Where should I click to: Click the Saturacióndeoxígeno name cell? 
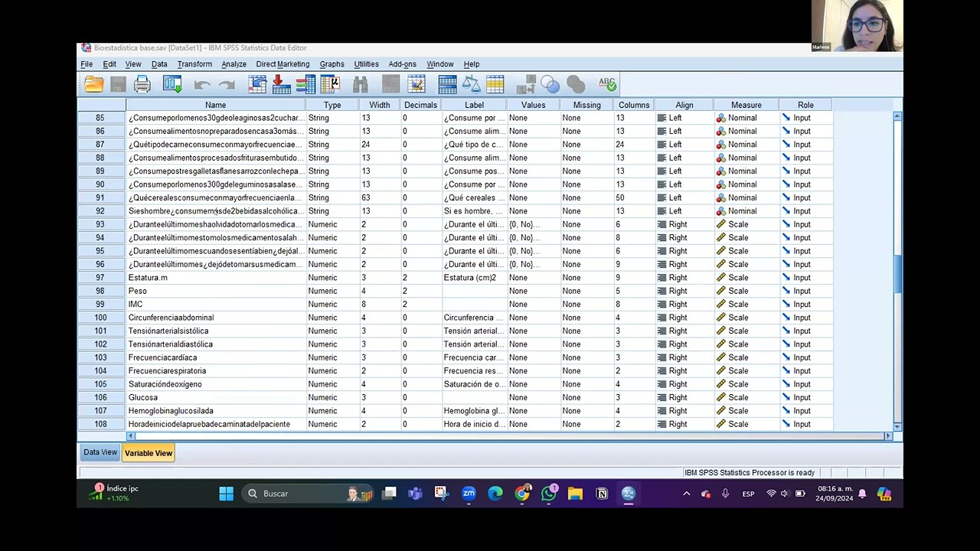215,384
